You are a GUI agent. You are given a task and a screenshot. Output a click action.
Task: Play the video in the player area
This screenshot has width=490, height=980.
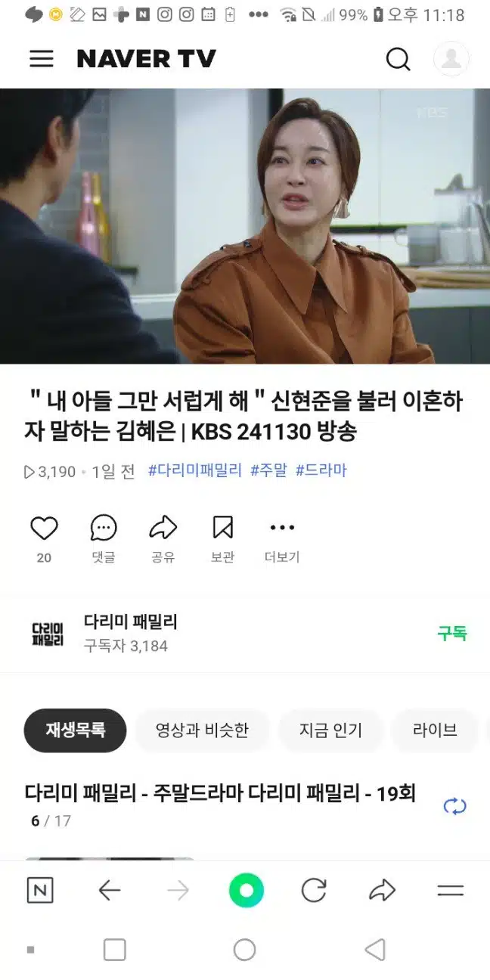pyautogui.click(x=245, y=226)
